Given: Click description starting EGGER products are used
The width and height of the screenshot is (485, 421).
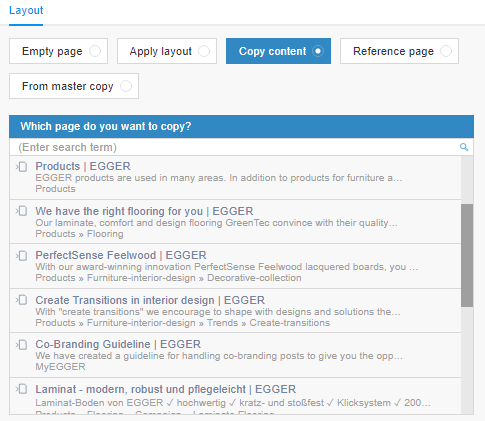Looking at the screenshot, I should point(219,178).
